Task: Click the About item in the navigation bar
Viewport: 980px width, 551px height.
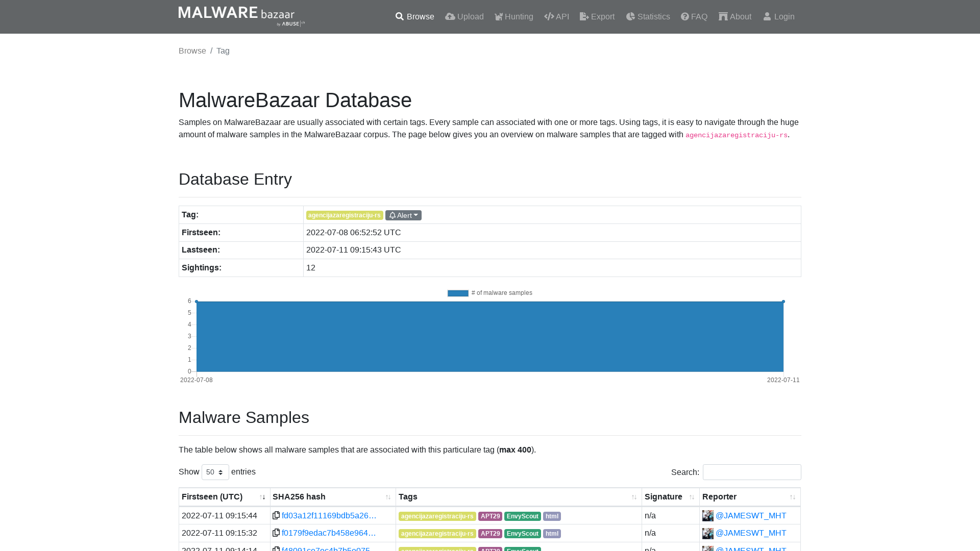Action: click(x=735, y=16)
